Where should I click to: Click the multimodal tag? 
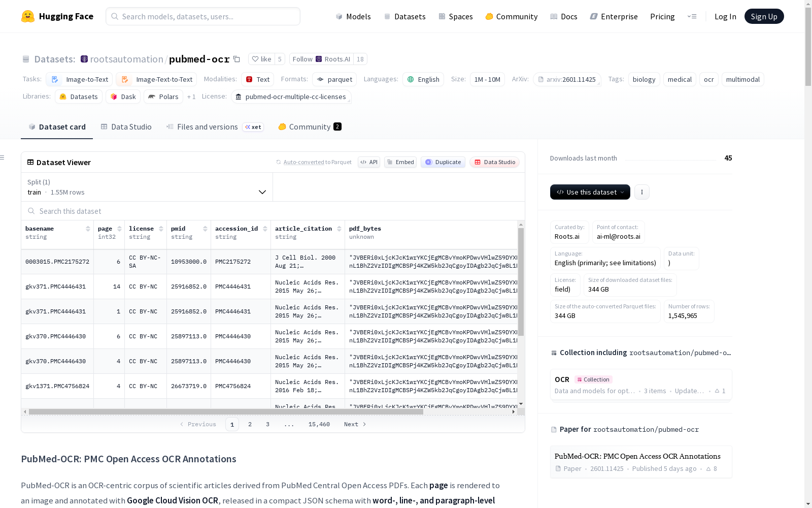(x=743, y=79)
